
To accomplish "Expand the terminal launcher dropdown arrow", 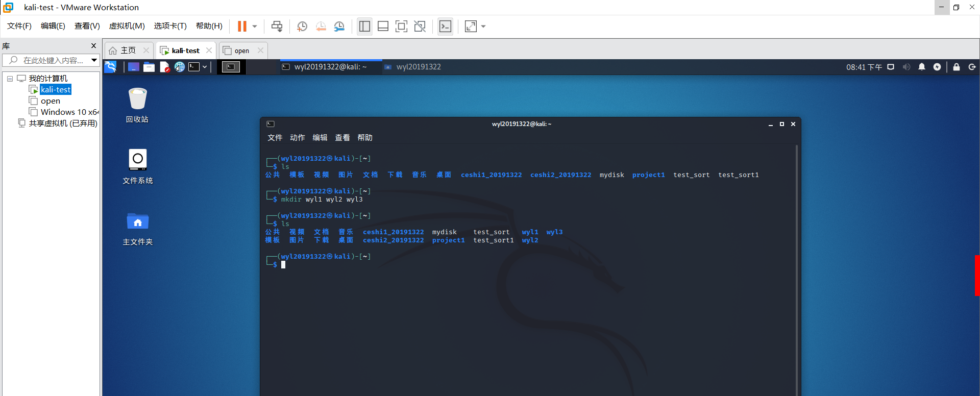I will [205, 67].
